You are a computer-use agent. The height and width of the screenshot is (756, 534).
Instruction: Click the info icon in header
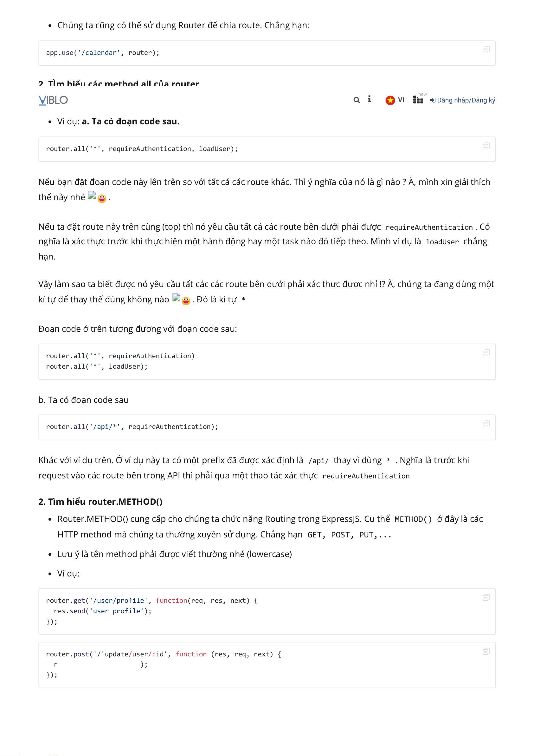click(369, 99)
